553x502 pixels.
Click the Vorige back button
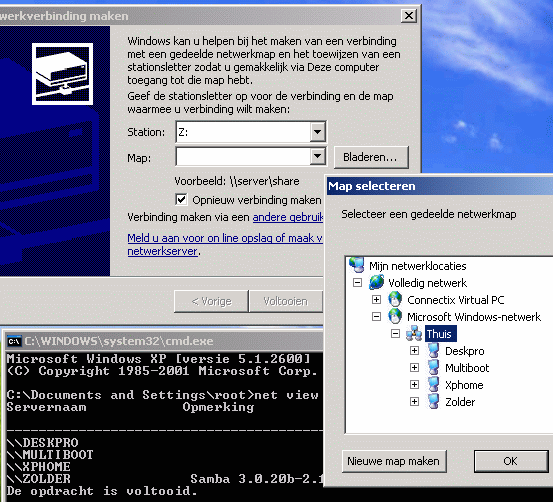click(x=211, y=301)
